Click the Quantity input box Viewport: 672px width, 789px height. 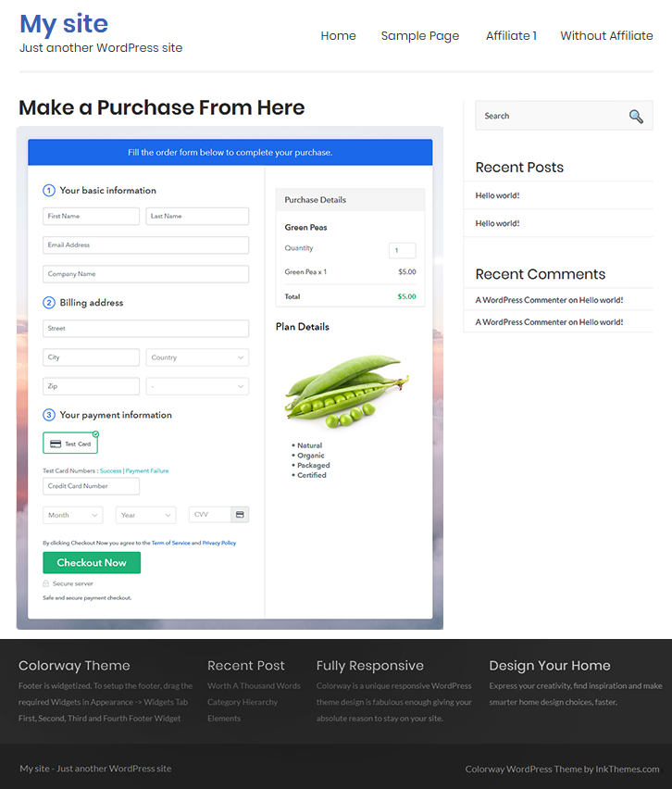point(403,250)
